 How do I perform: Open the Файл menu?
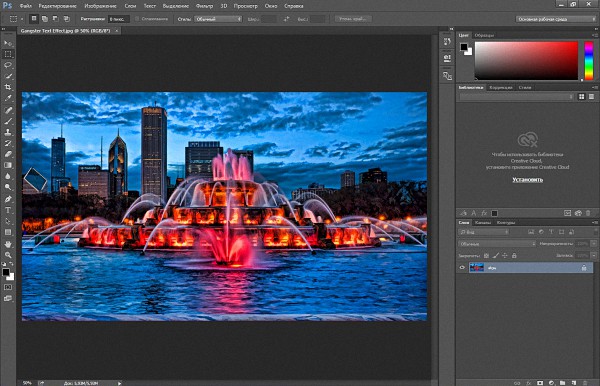pos(26,6)
